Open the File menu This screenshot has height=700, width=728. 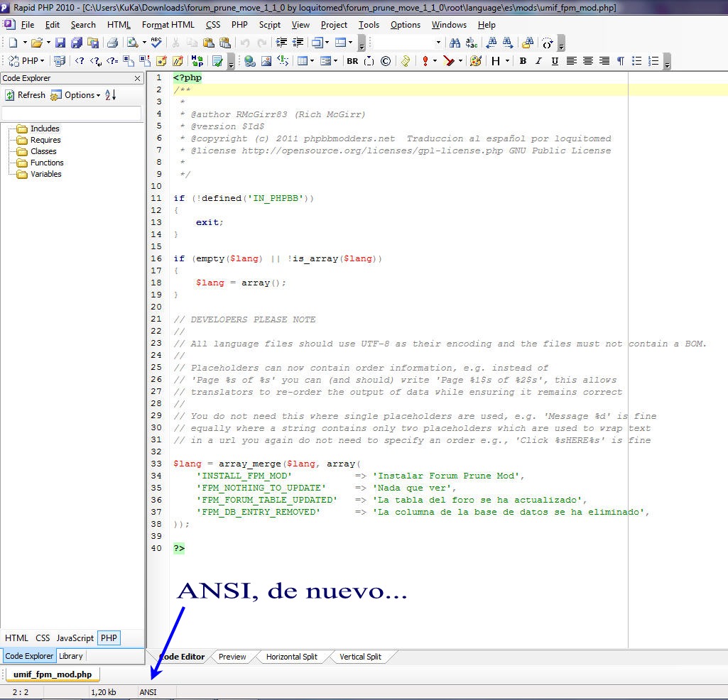click(28, 25)
